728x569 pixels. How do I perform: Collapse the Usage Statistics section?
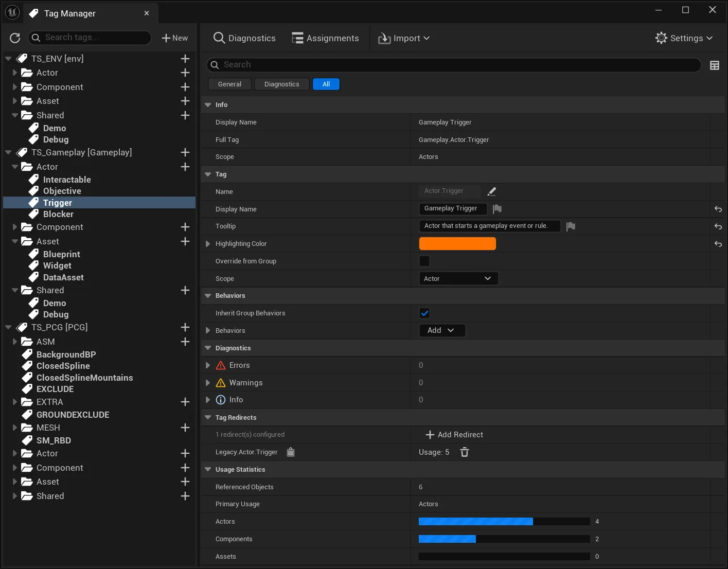208,470
